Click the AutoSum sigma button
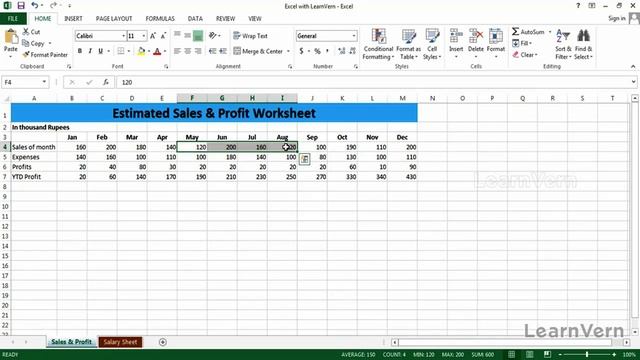 528,31
